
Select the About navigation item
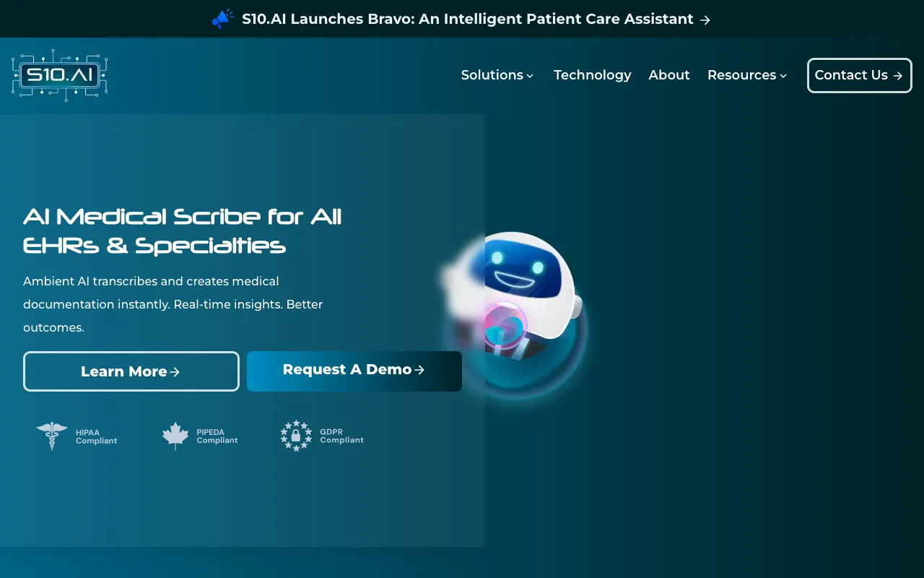[668, 75]
